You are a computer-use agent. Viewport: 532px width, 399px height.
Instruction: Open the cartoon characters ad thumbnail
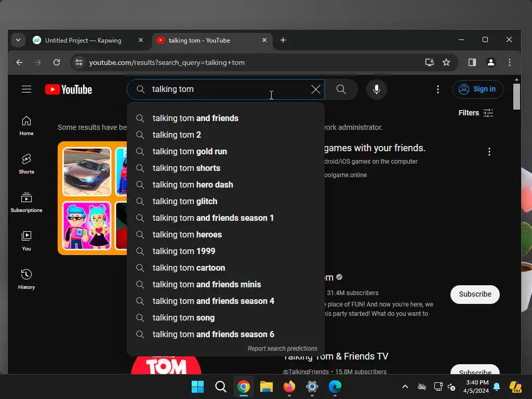click(x=87, y=225)
